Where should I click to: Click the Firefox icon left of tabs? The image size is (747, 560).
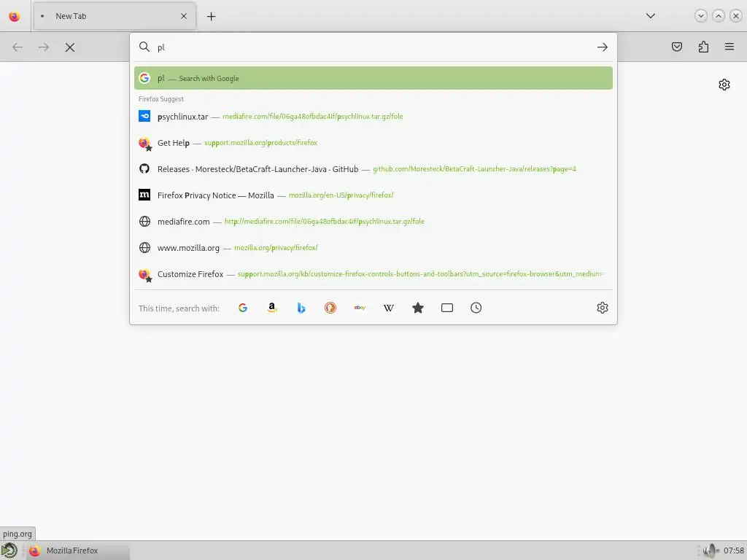tap(15, 16)
